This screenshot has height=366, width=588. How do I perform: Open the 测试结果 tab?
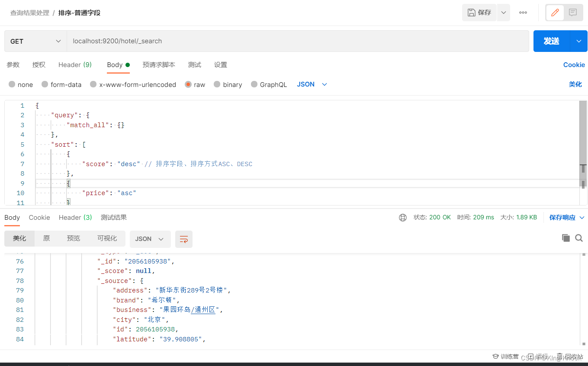click(114, 217)
